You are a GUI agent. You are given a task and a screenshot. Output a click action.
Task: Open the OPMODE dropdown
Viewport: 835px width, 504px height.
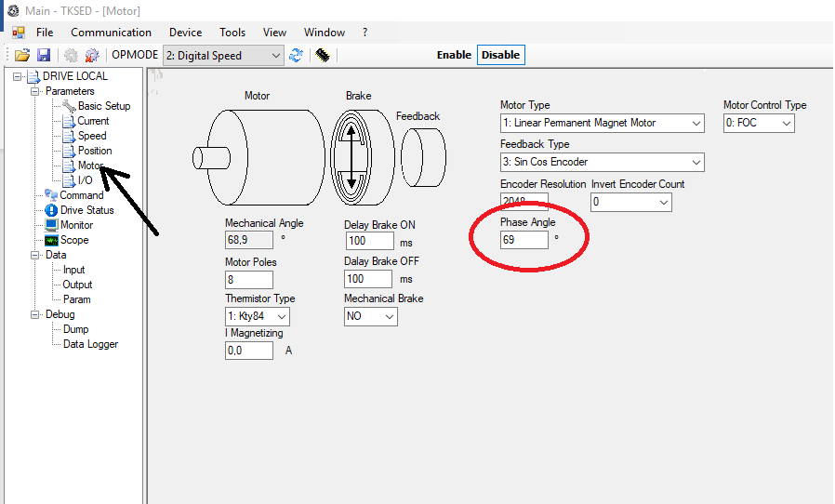(x=222, y=56)
